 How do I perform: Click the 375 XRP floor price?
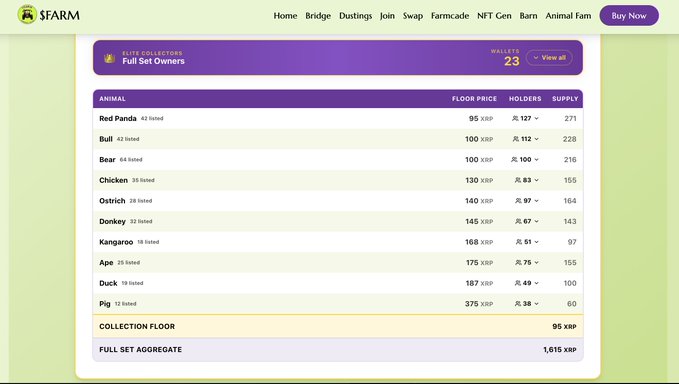tap(479, 304)
